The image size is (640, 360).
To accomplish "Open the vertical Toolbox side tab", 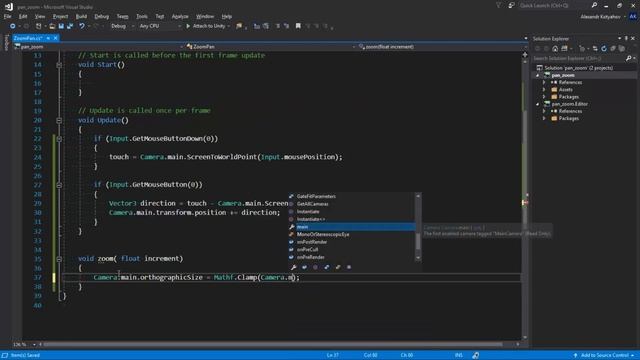I will (6, 42).
